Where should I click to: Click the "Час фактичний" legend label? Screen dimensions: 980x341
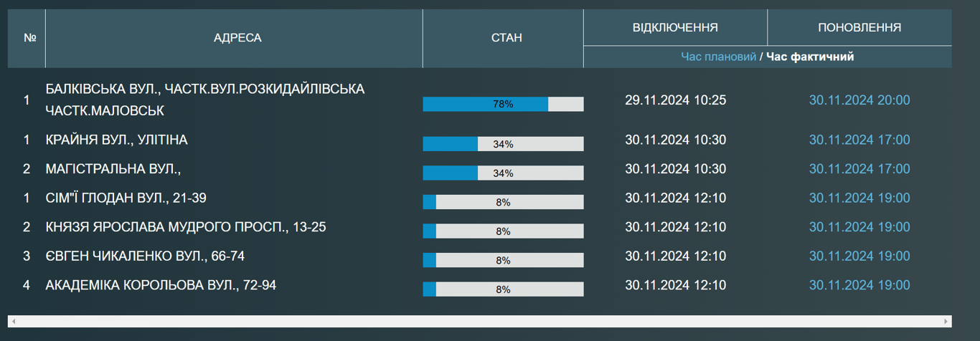point(810,57)
